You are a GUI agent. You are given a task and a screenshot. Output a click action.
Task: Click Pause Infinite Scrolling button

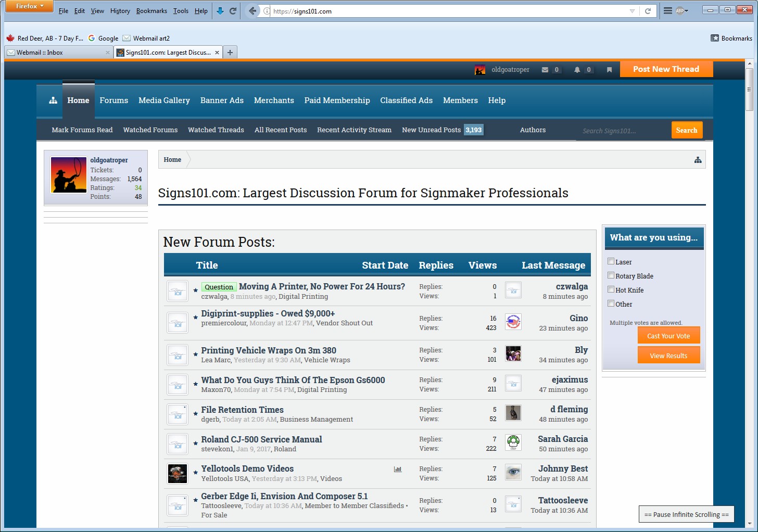coord(687,514)
